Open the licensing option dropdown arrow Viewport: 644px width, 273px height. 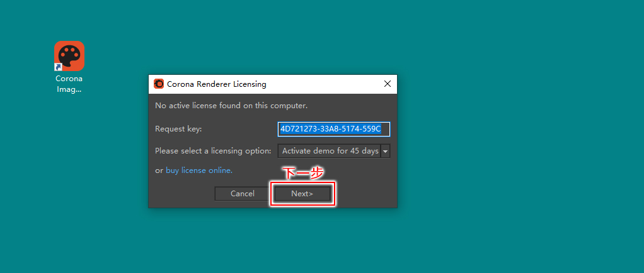385,151
